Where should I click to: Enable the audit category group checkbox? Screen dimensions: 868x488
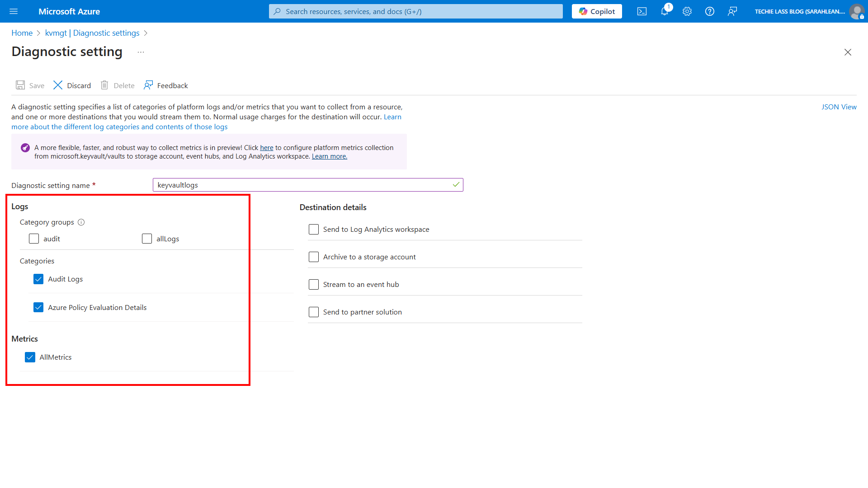(x=33, y=238)
